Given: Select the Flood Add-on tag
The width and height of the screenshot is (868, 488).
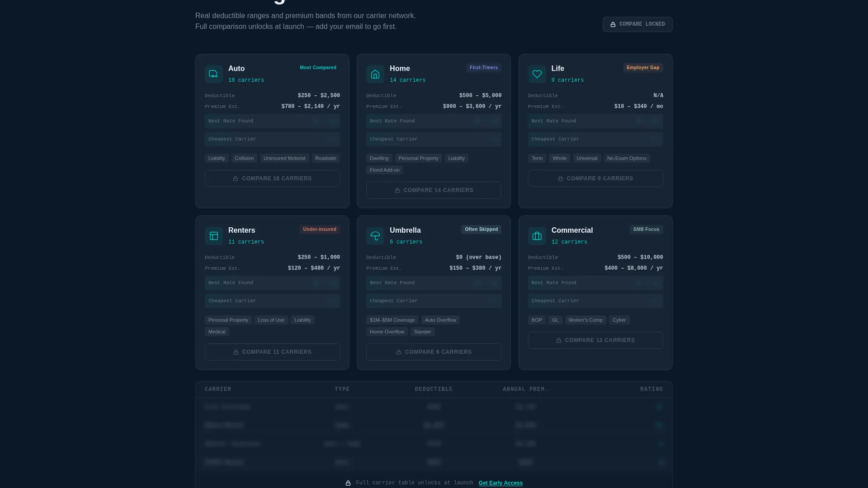Looking at the screenshot, I should point(384,170).
